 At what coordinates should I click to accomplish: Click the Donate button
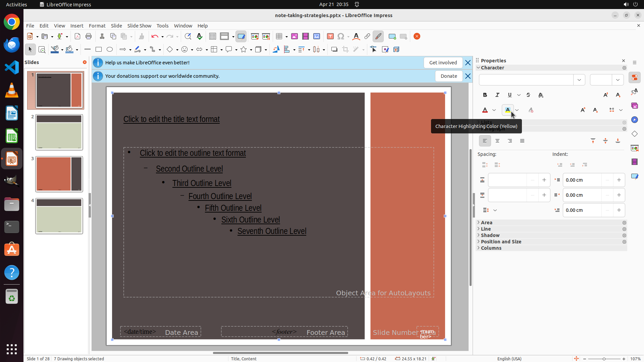tap(449, 76)
